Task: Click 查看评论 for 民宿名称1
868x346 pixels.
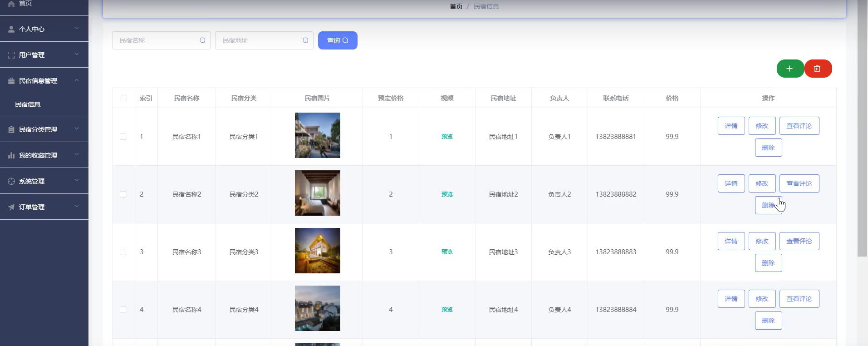Action: tap(799, 126)
